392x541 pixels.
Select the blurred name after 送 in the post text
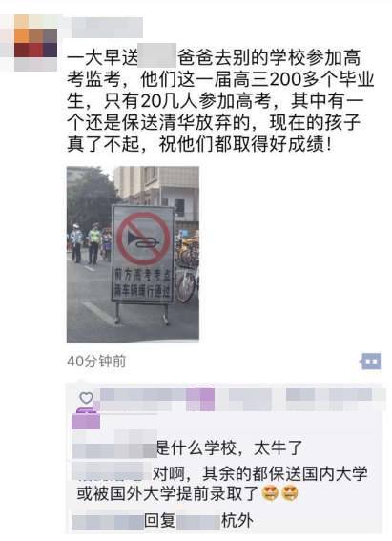pos(156,55)
